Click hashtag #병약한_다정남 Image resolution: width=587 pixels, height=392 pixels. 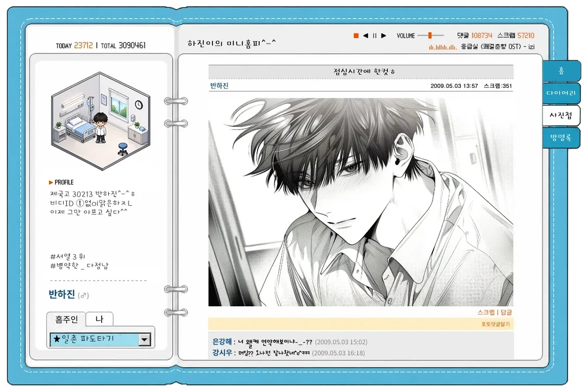tap(79, 266)
